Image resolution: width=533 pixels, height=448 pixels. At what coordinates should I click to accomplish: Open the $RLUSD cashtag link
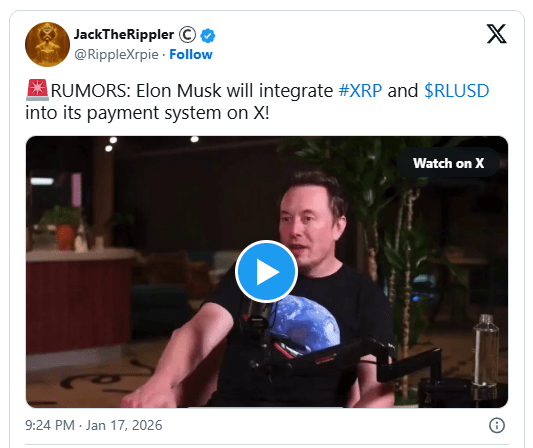457,91
